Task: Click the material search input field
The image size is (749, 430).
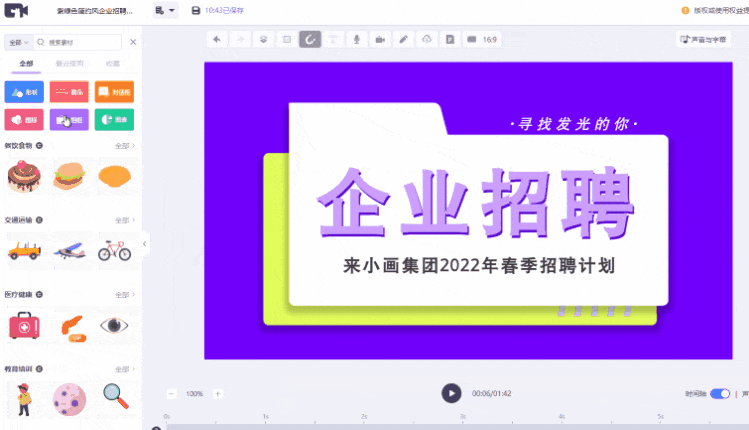Action: click(78, 43)
